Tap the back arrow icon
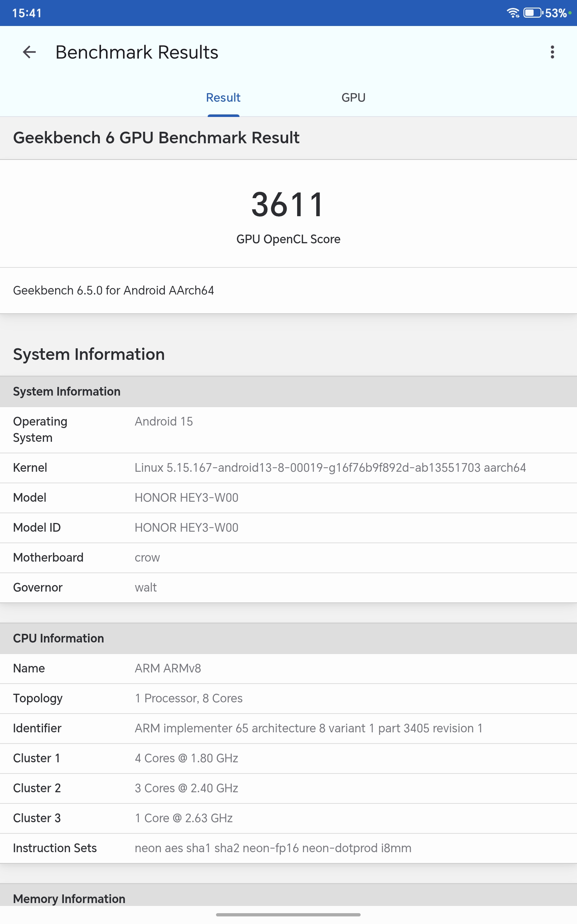577x924 pixels. 29,52
